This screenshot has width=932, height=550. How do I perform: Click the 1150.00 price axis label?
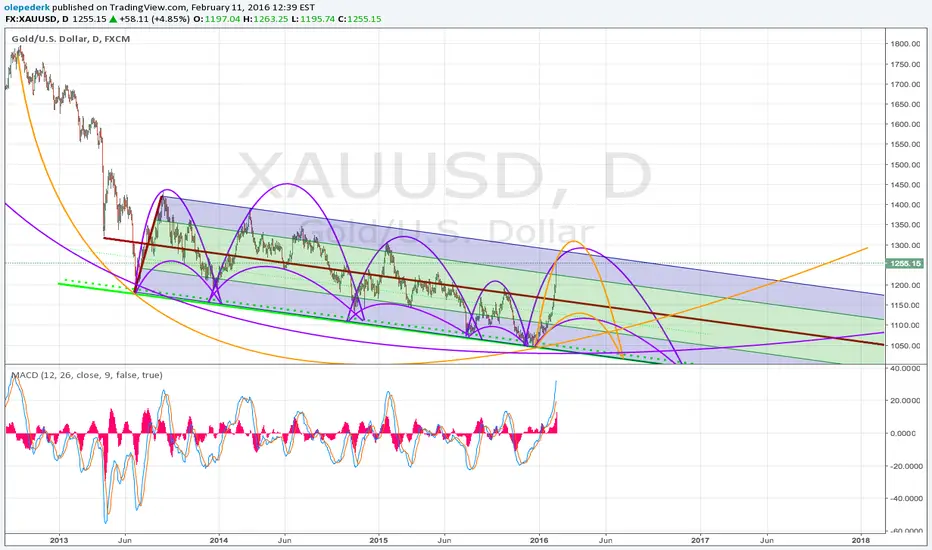905,306
